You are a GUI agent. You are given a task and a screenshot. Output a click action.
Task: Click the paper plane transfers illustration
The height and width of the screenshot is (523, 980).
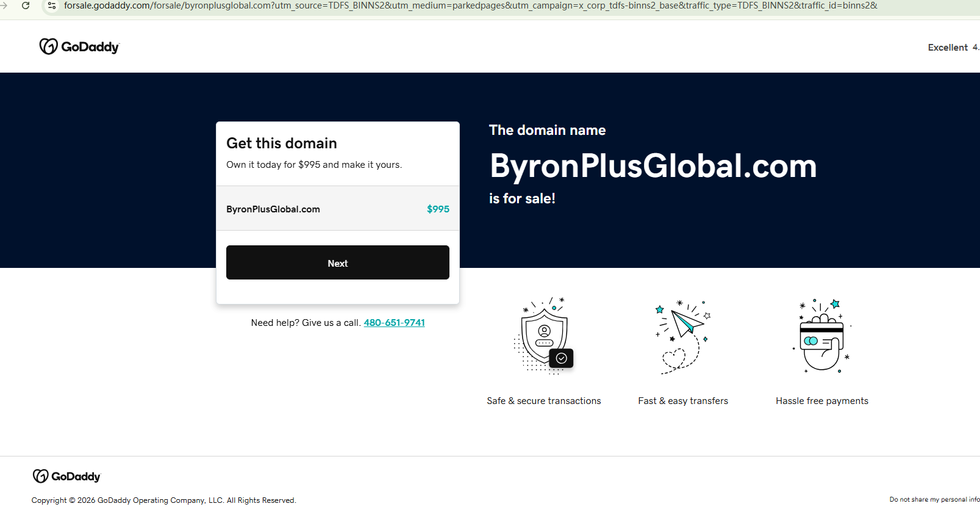(683, 336)
